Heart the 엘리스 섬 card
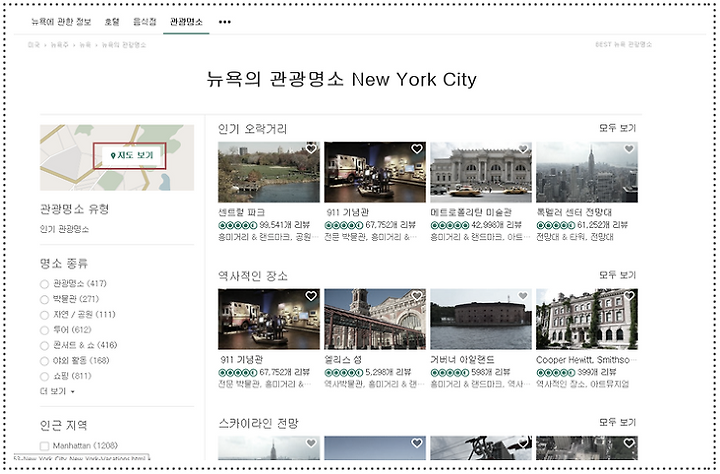 click(x=417, y=296)
